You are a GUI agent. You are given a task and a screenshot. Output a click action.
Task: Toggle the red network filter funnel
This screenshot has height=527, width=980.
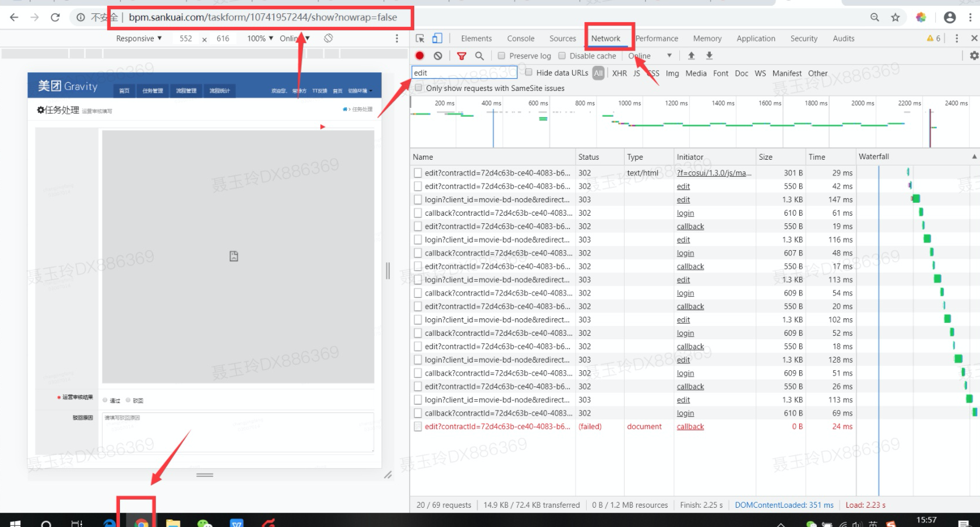click(461, 56)
